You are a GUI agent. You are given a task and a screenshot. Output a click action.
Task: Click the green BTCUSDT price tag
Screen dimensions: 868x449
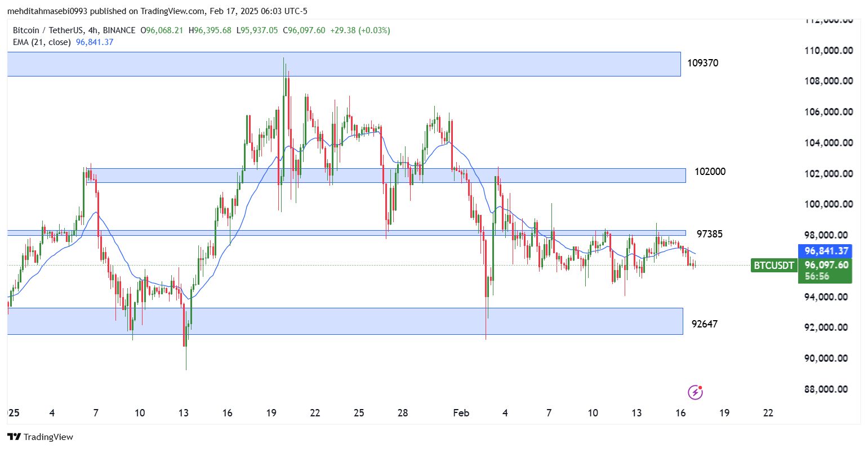pos(774,266)
